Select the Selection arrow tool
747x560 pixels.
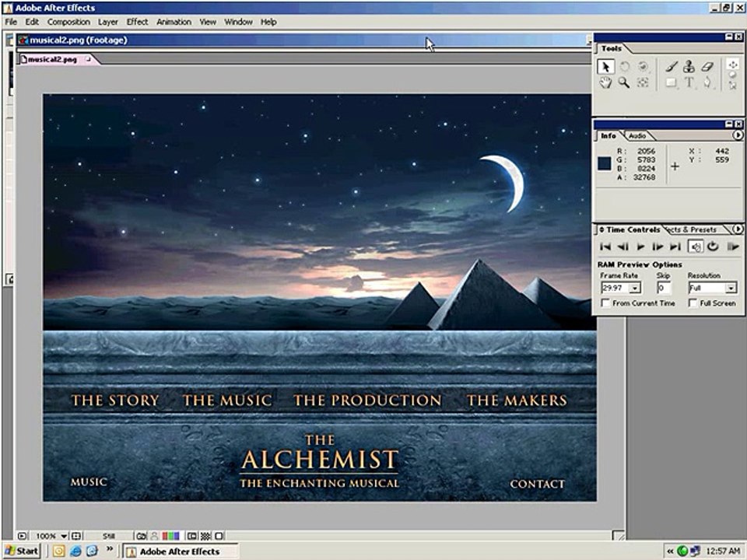click(x=605, y=67)
